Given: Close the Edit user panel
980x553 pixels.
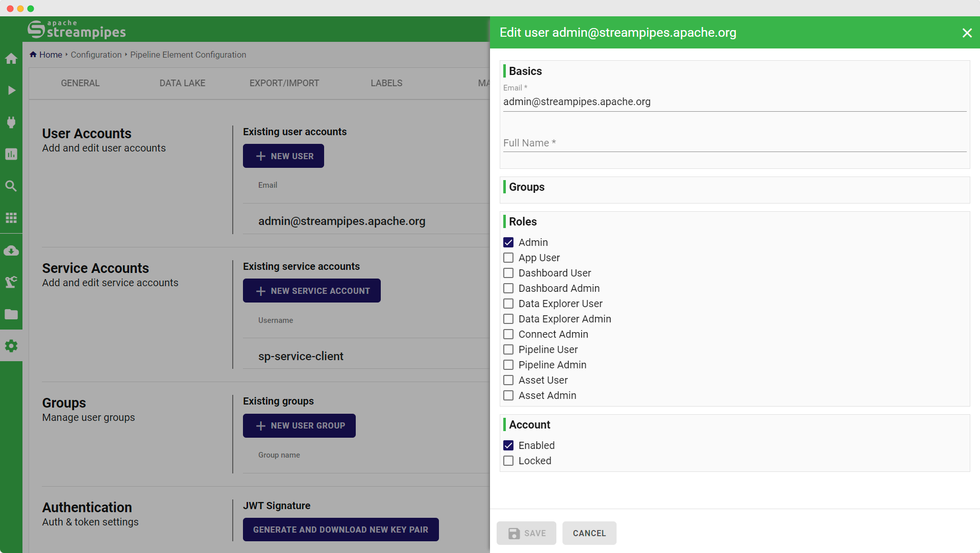Looking at the screenshot, I should [967, 33].
